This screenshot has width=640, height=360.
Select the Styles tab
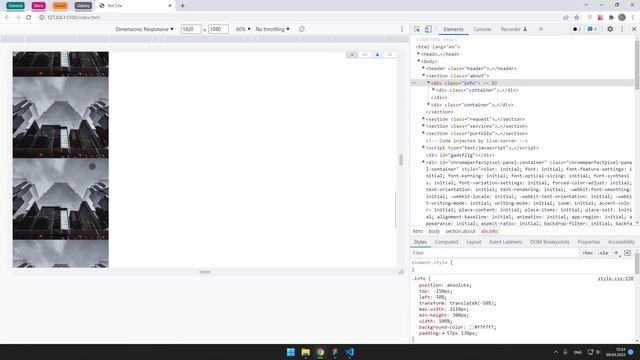tap(420, 242)
